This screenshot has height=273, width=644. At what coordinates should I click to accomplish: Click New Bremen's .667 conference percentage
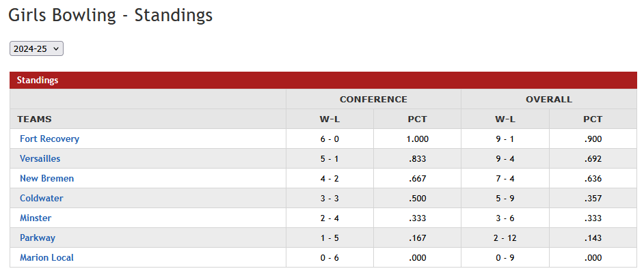pyautogui.click(x=417, y=178)
